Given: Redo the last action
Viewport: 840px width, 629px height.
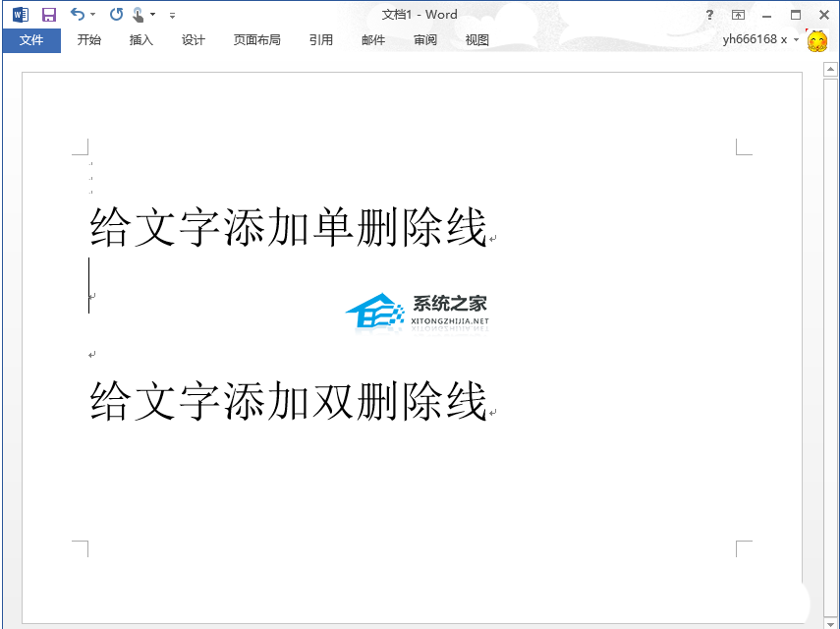Looking at the screenshot, I should [116, 15].
